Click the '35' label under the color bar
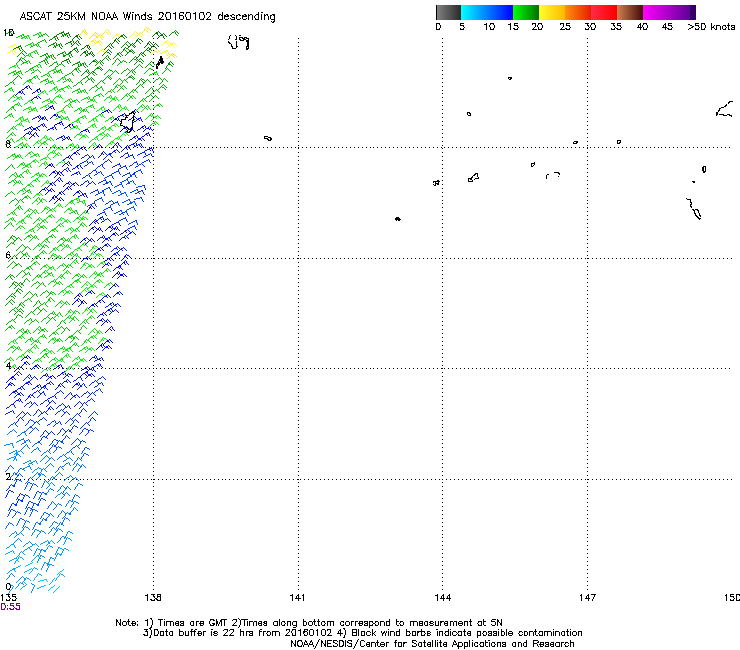Viewport: 740px width, 650px height. (x=616, y=27)
